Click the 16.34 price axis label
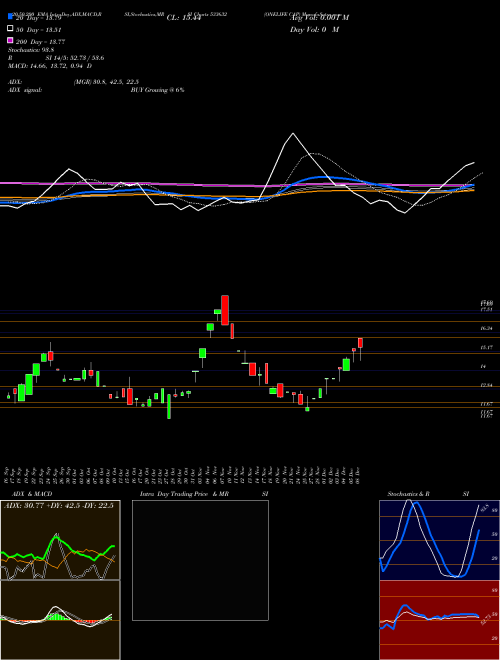Image resolution: width=500 pixels, height=660 pixels. (487, 328)
